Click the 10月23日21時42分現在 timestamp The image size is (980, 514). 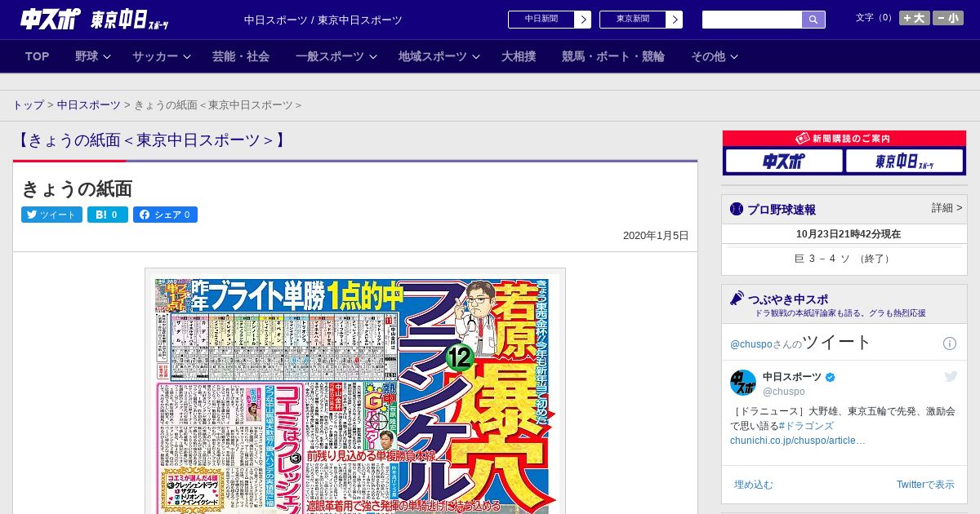tap(849, 234)
